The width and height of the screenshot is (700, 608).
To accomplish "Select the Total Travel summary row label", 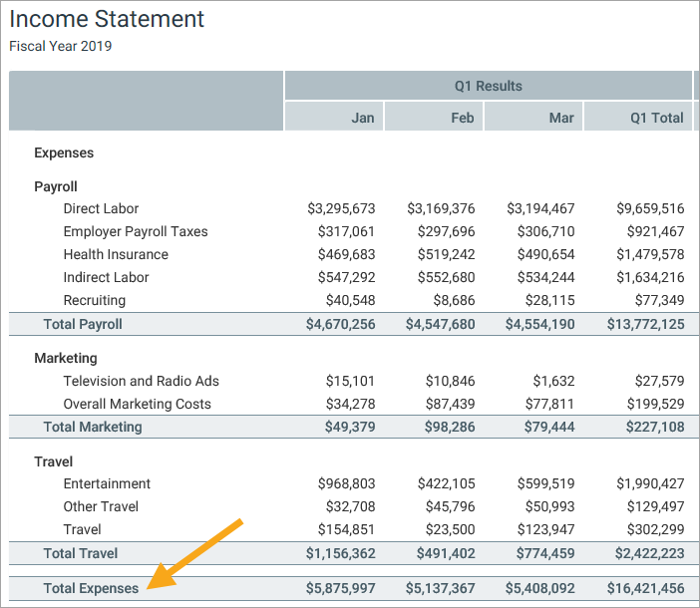I will [x=81, y=553].
